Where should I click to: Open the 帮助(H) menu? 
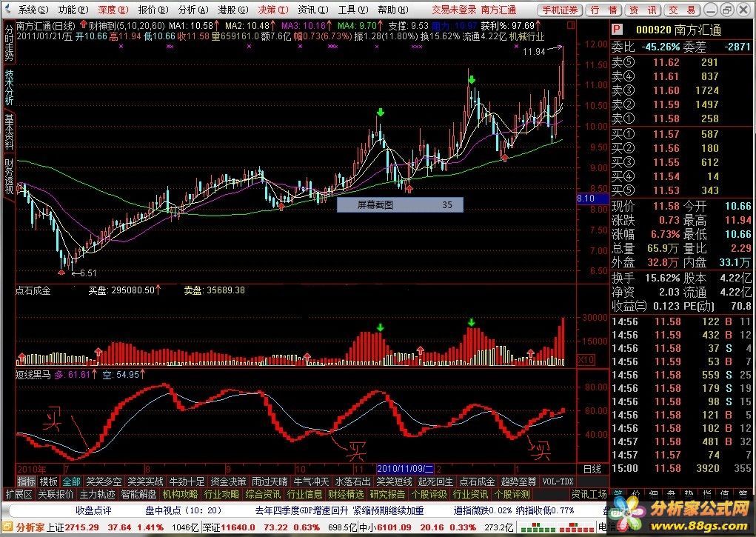point(393,10)
